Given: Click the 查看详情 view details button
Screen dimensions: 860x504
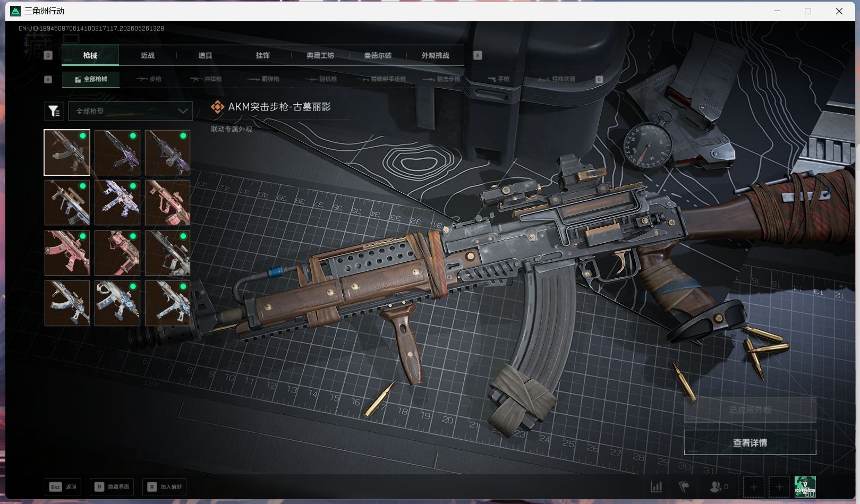Looking at the screenshot, I should coord(750,442).
